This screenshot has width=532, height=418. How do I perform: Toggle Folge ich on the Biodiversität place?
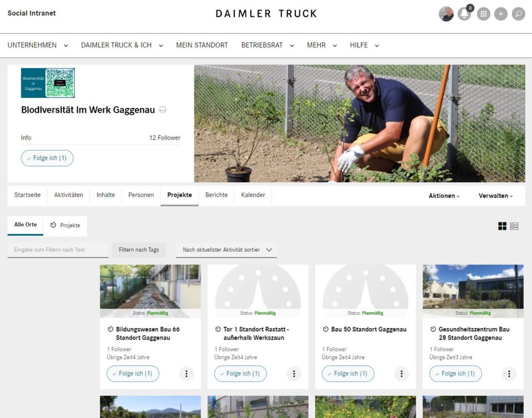47,158
